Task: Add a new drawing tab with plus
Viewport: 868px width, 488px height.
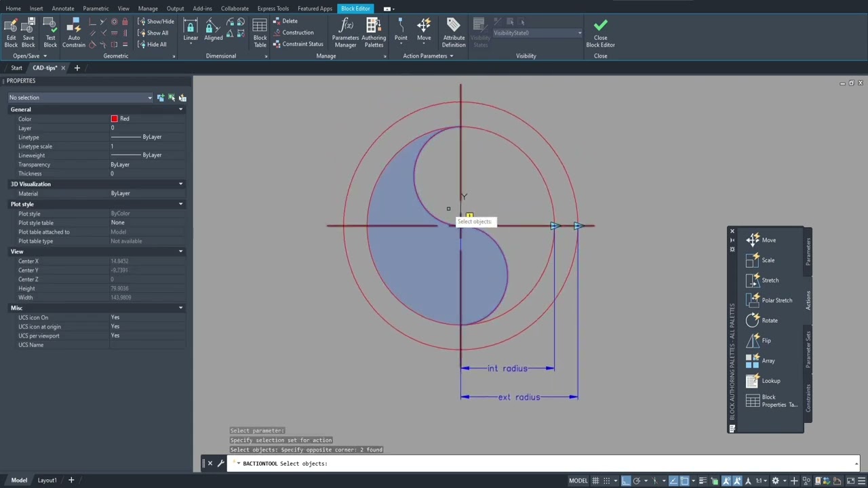Action: [77, 68]
